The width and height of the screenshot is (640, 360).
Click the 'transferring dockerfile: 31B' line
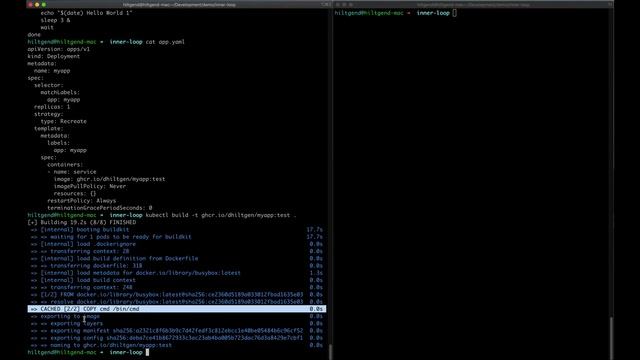(86, 266)
